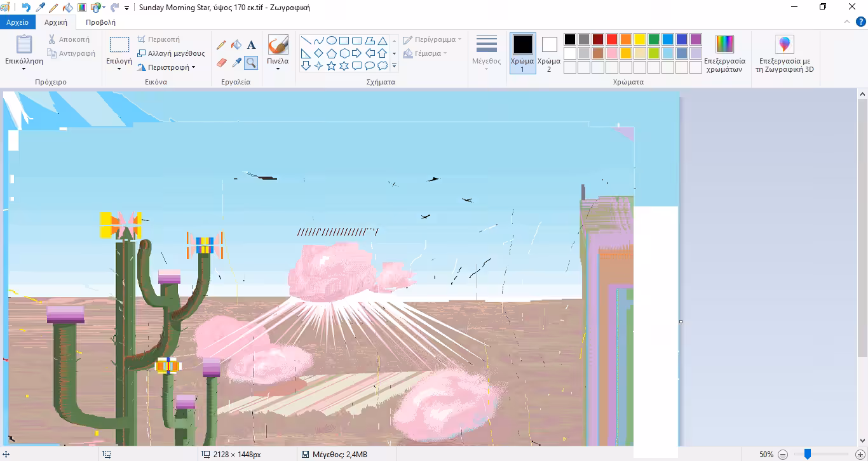Click the greyed Redo arrow in title bar
This screenshot has height=461, width=868.
tap(114, 8)
